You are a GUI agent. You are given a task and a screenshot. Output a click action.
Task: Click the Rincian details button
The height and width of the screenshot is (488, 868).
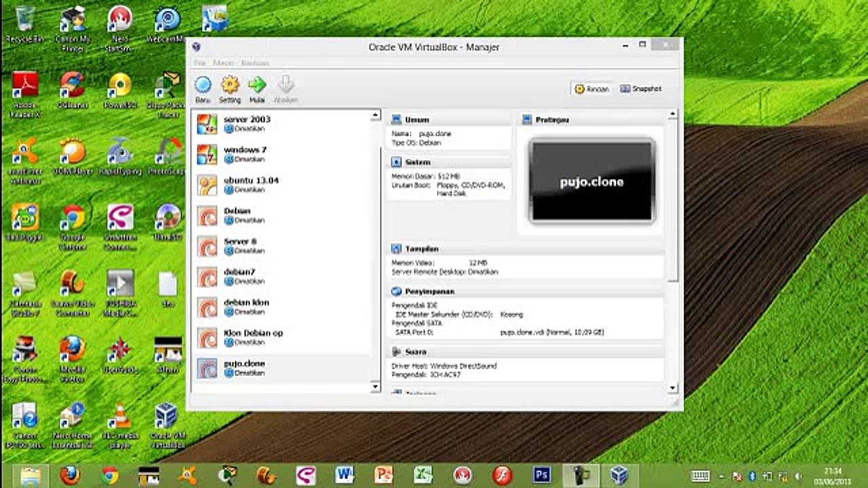pyautogui.click(x=592, y=89)
